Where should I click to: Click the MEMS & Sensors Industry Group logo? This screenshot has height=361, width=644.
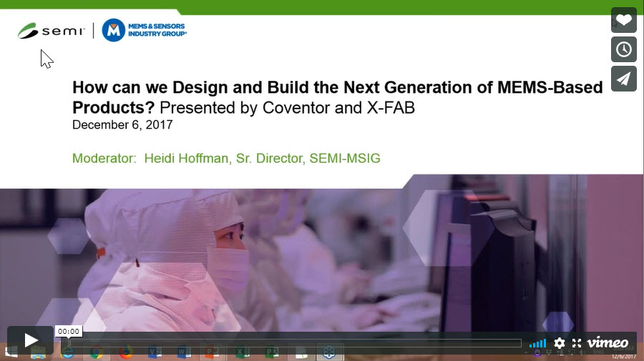[x=144, y=30]
